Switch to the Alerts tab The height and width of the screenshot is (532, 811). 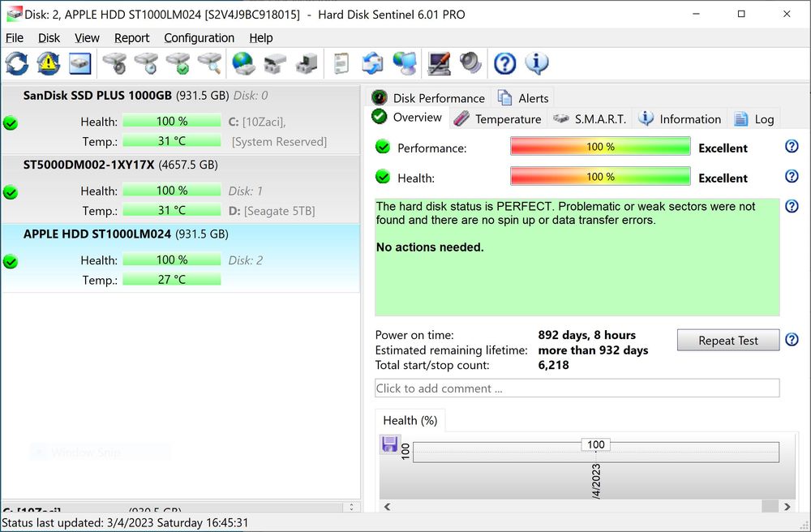[x=523, y=97]
